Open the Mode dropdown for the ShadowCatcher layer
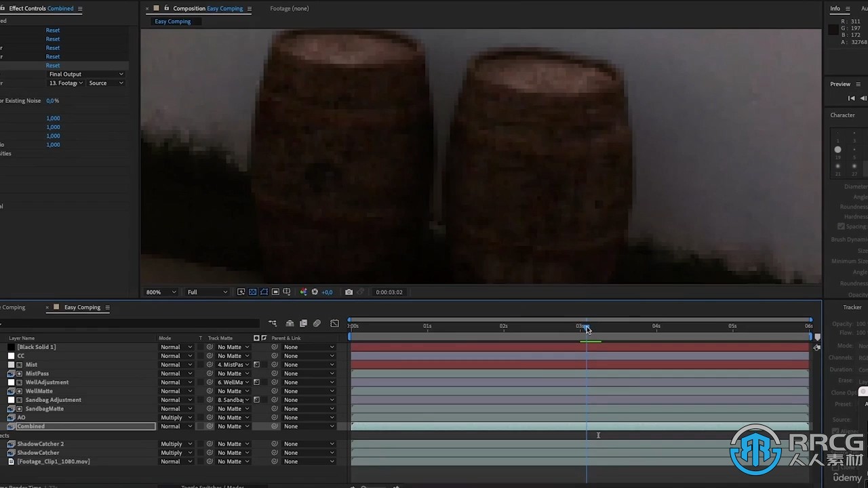The height and width of the screenshot is (488, 868). pyautogui.click(x=176, y=453)
